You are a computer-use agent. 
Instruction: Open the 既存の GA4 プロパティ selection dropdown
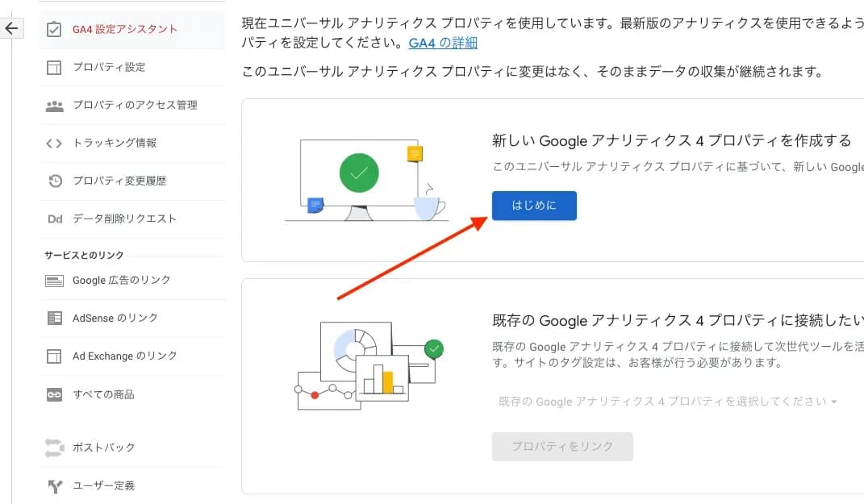[x=667, y=402]
